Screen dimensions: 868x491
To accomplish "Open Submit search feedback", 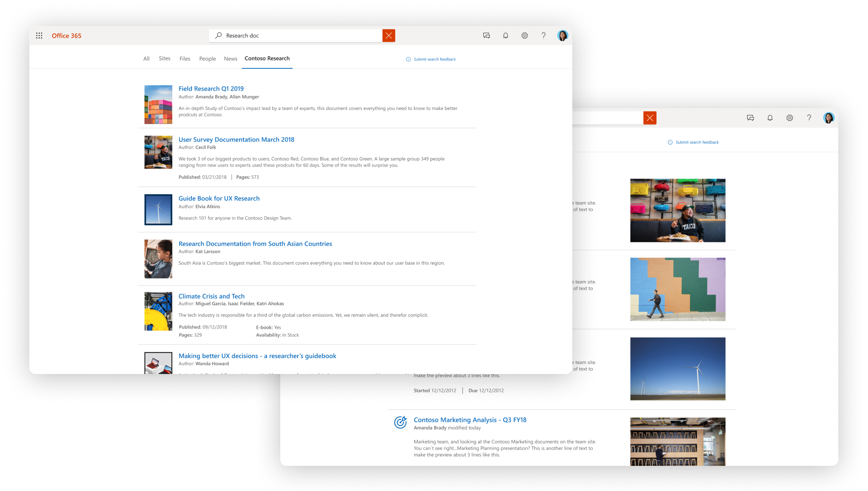I will [x=434, y=59].
